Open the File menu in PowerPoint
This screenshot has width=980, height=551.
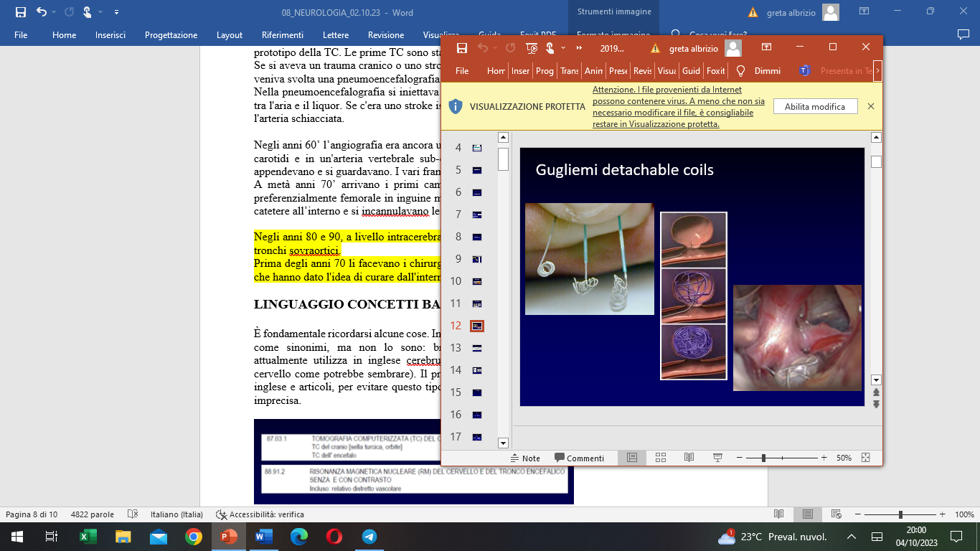pyautogui.click(x=462, y=71)
